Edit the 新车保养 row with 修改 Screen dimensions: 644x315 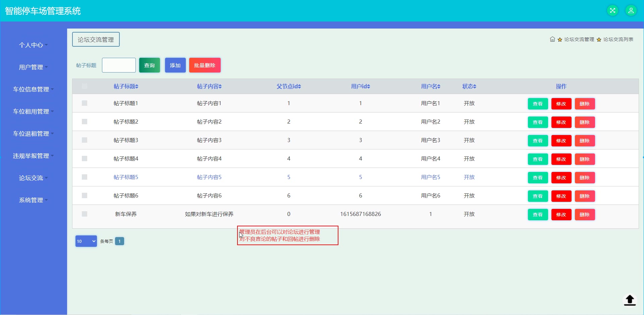point(561,215)
